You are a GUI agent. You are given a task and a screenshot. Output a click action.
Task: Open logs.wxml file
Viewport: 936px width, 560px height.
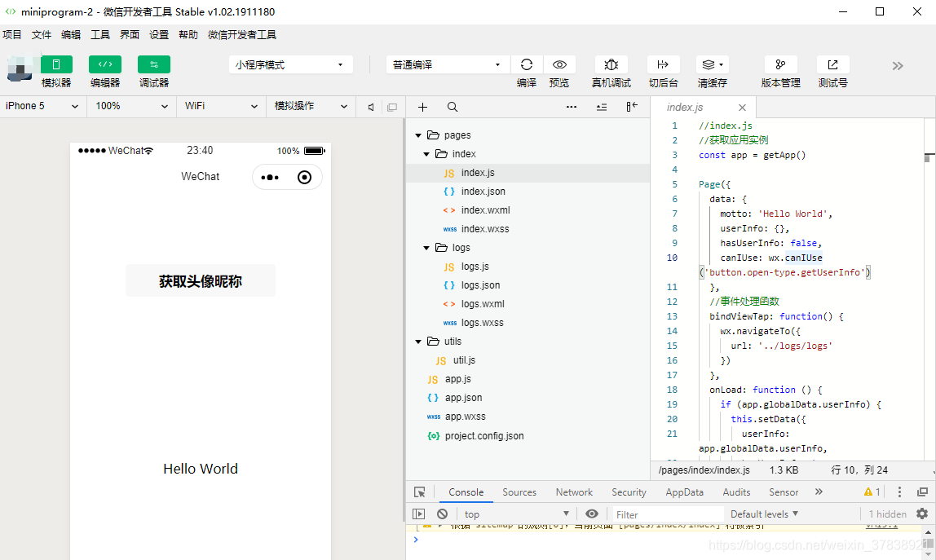(528, 304)
